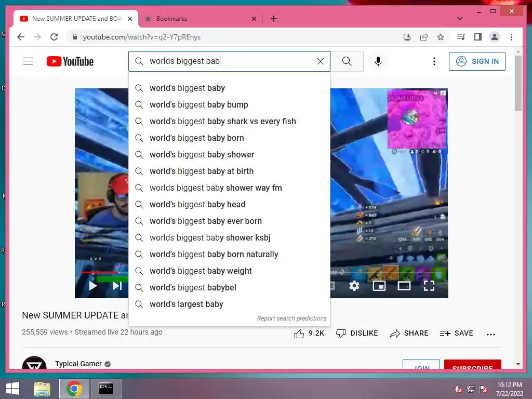The height and width of the screenshot is (399, 532).
Task: Pick "worlds biggest baby shower ksbj"
Action: tap(229, 238)
